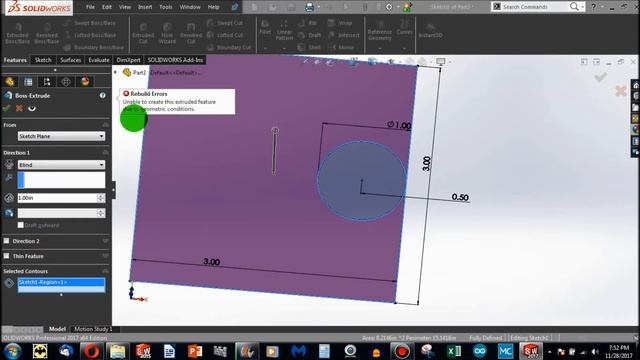Click the Revolved Boss/Base tool
Screen dimensions: 640x360
click(x=47, y=33)
